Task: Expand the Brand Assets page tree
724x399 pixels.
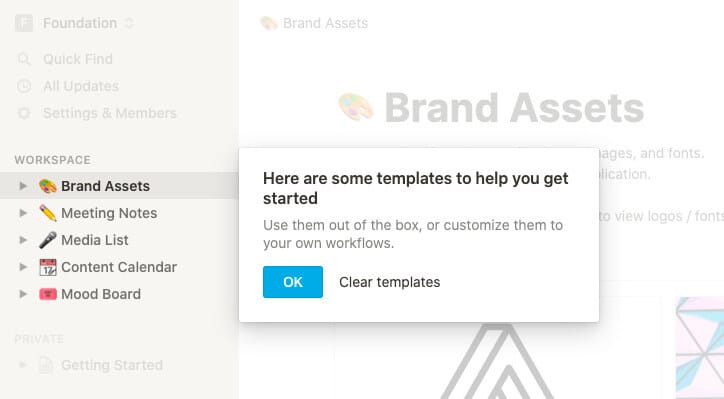Action: (x=23, y=186)
